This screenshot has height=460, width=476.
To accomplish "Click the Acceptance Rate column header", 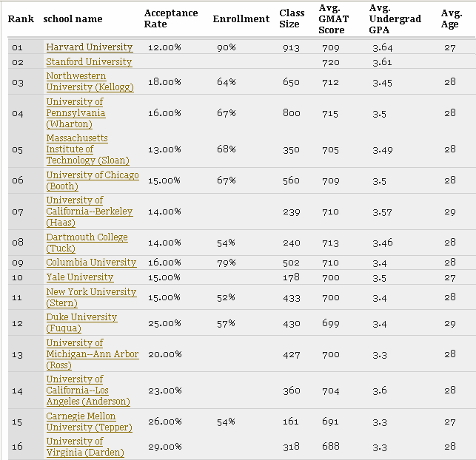I will (171, 18).
